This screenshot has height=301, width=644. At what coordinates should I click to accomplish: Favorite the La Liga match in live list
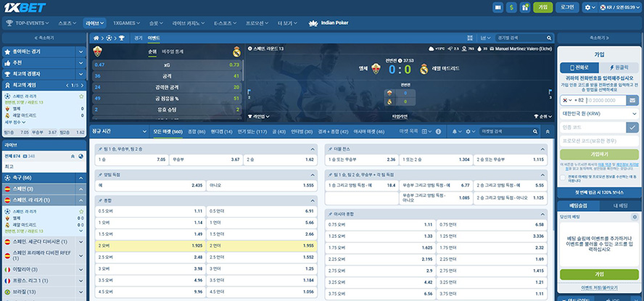[x=81, y=211]
